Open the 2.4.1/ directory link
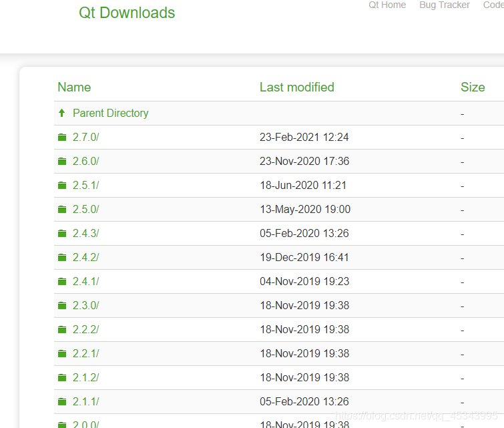Screen dimensions: 504x428 click(86, 281)
